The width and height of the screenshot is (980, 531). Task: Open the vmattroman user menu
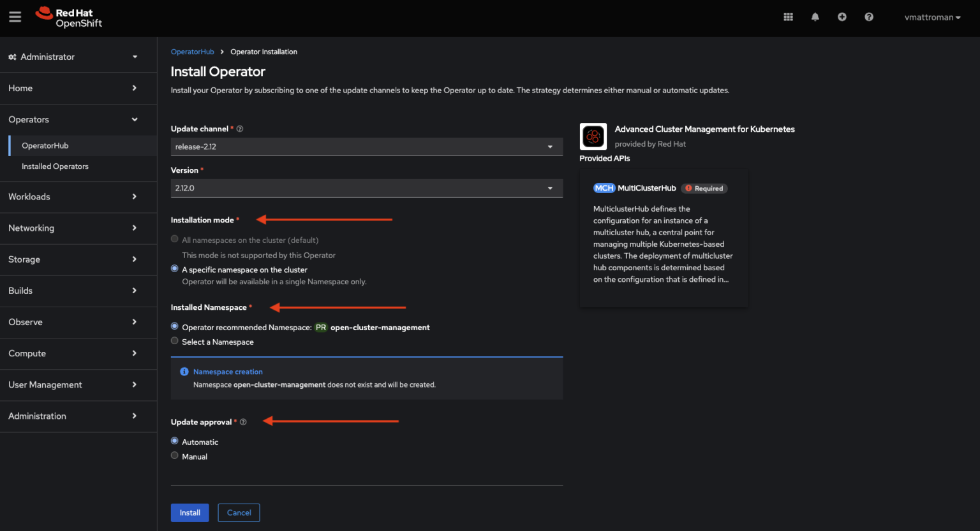click(x=932, y=17)
